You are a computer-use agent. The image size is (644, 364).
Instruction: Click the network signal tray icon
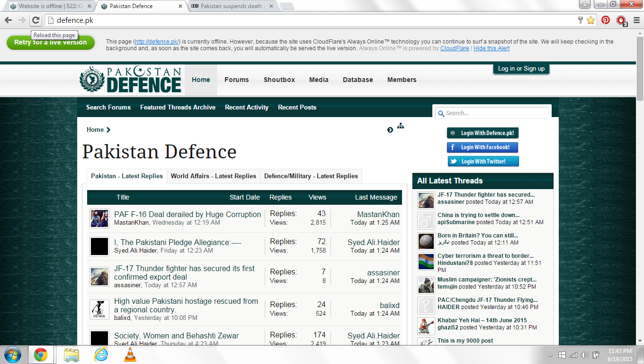pos(573,355)
